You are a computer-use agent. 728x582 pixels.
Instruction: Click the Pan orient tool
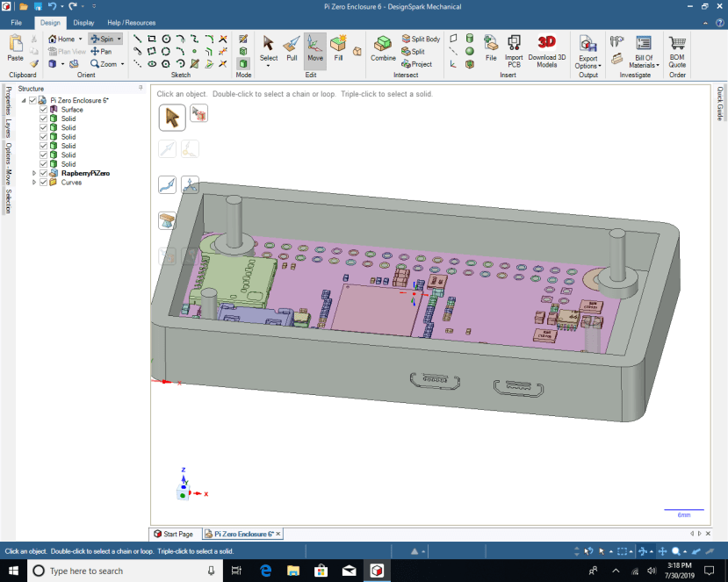pos(101,51)
